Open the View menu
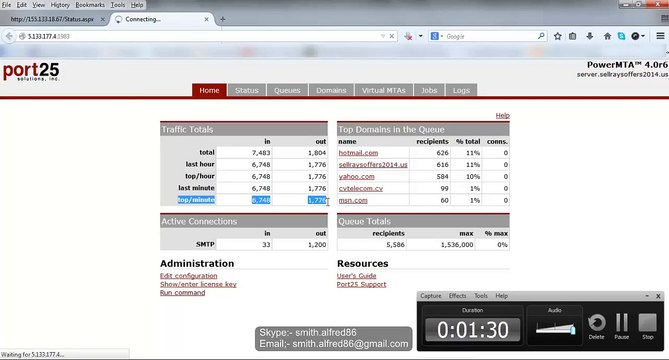Viewport: 669px width, 360px height. point(38,5)
